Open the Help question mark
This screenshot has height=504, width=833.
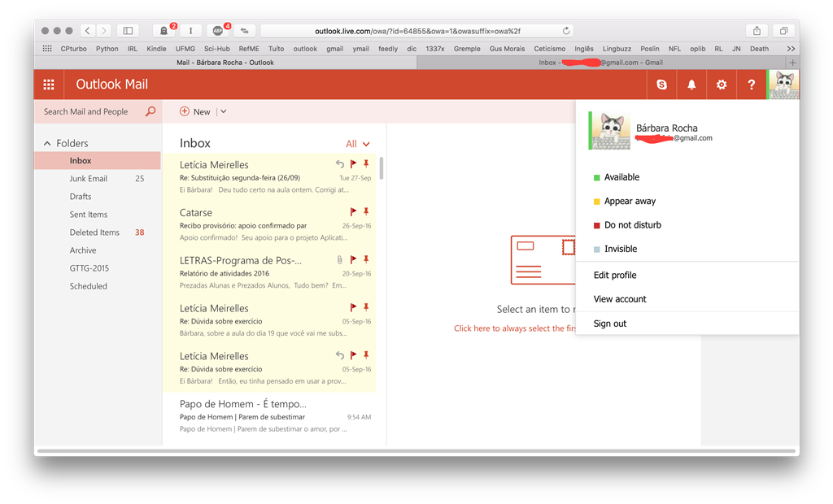tap(751, 85)
